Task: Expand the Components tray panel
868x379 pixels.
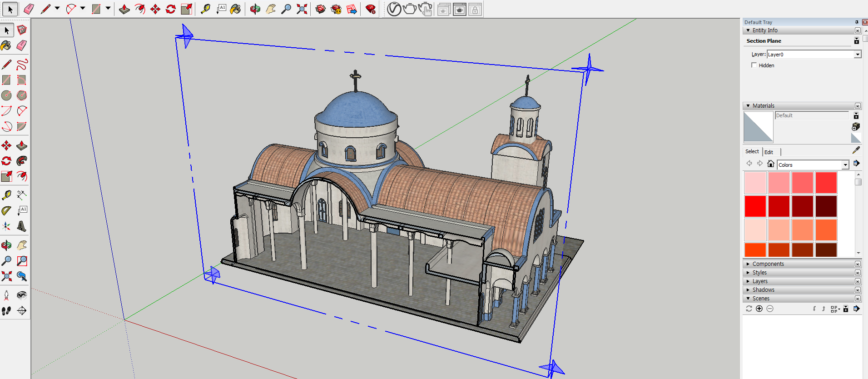Action: pos(768,264)
